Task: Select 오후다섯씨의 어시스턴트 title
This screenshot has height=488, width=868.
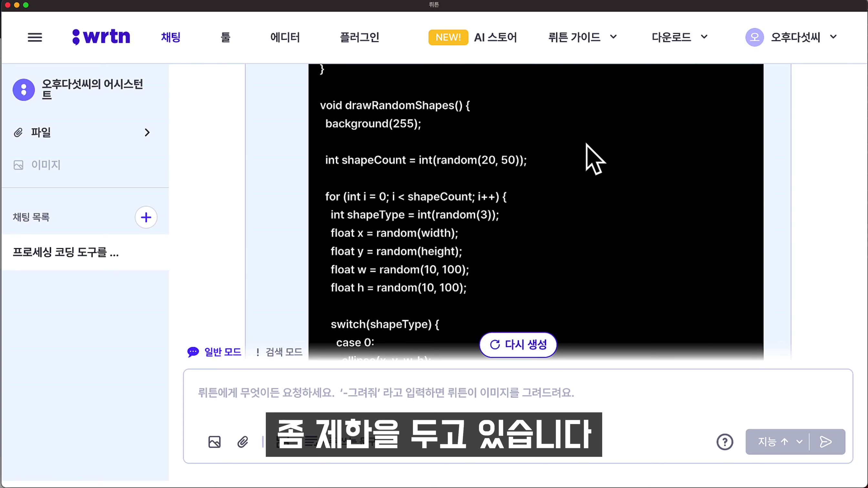Action: pos(92,89)
